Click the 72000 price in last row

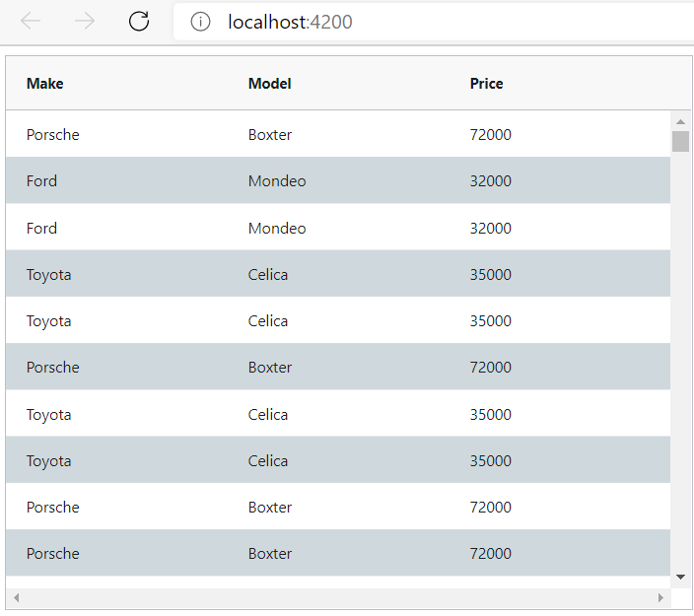tap(490, 554)
